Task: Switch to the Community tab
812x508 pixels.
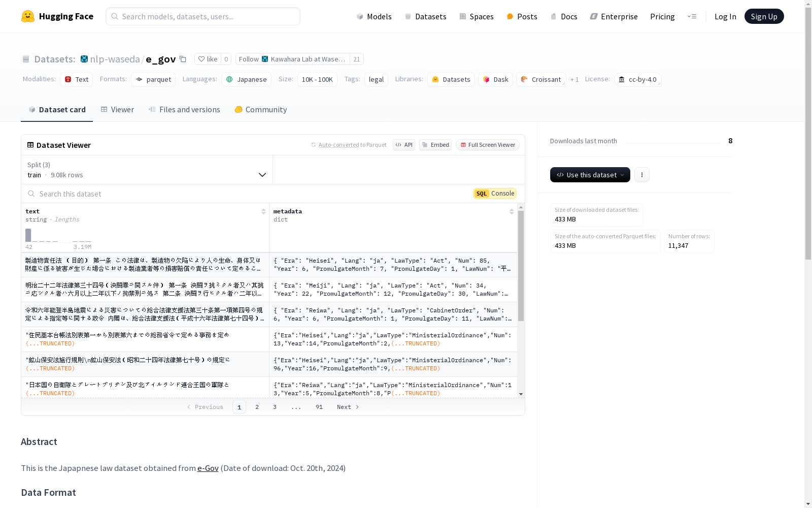Action: click(x=261, y=109)
